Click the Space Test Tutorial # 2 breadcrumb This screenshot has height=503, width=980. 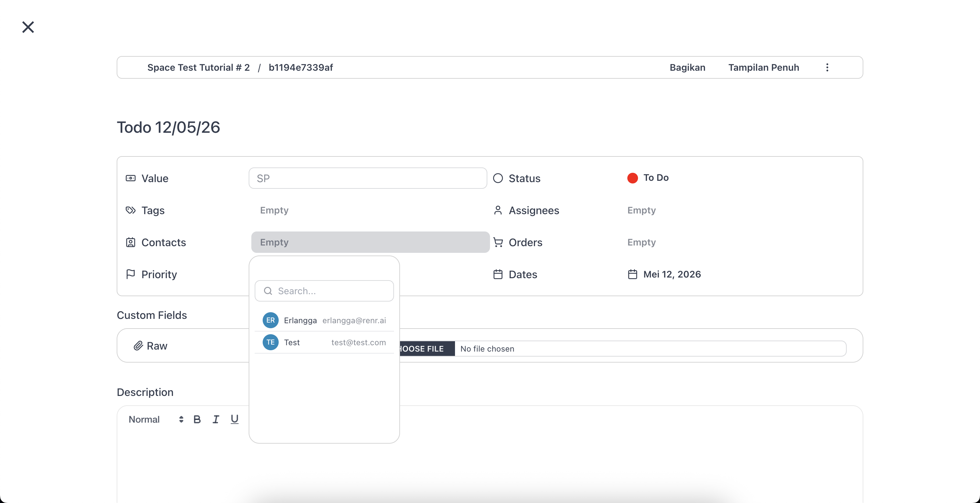[199, 67]
